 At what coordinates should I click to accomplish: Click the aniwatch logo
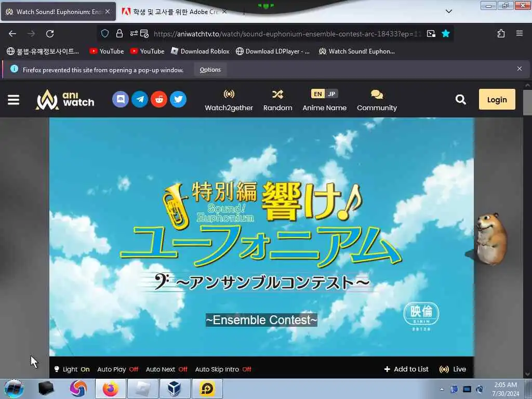coord(65,100)
